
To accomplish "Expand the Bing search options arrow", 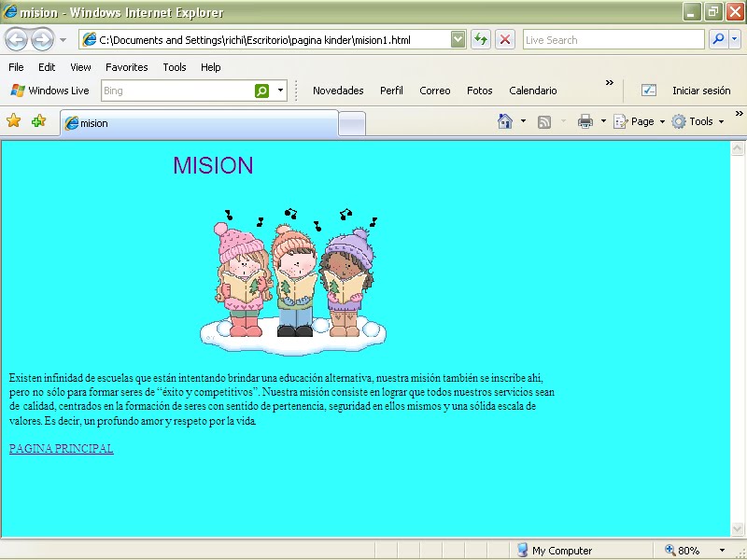I will (281, 91).
